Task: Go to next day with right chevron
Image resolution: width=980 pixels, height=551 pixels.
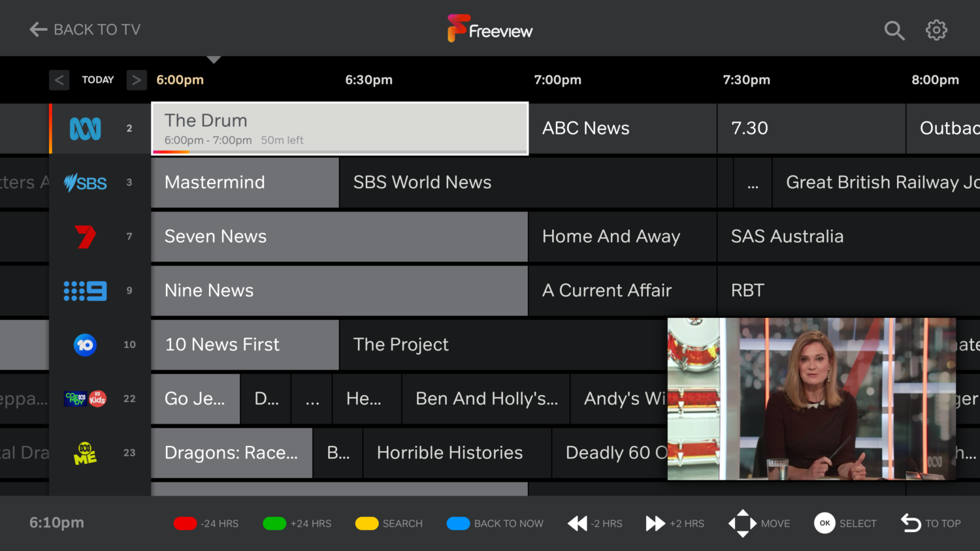Action: pyautogui.click(x=137, y=80)
